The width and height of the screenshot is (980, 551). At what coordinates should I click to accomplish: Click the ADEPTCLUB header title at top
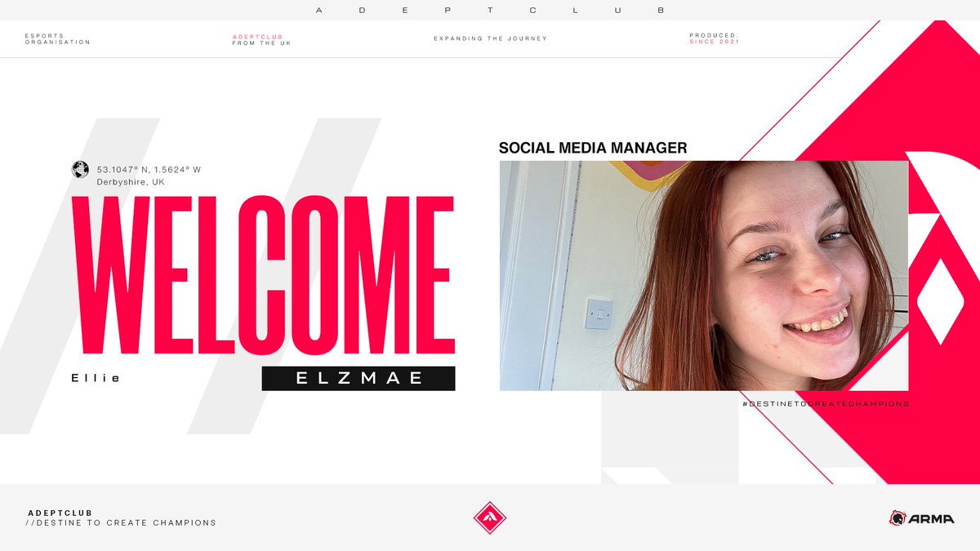pos(490,11)
